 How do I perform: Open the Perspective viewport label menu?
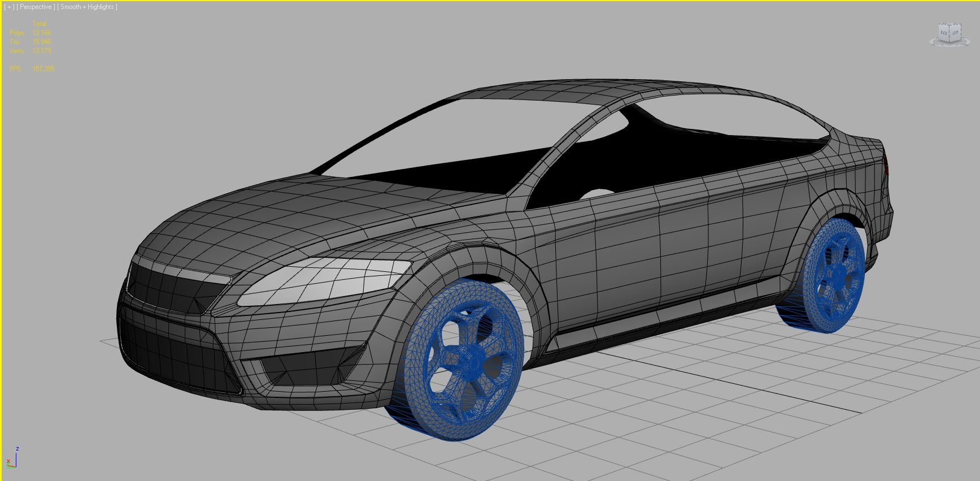(x=36, y=7)
